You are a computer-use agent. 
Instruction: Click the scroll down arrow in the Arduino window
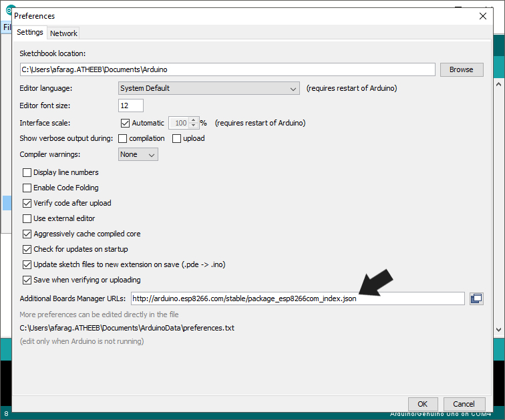498,330
